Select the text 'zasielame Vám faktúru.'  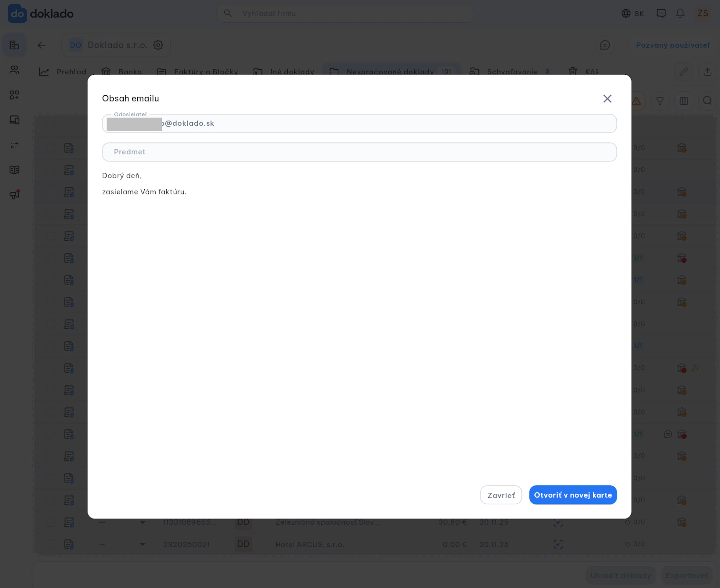(144, 192)
